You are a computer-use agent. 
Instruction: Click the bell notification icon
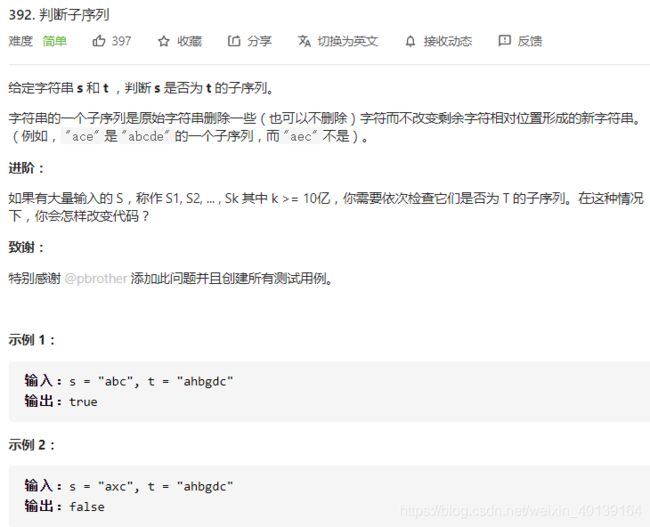pos(410,41)
